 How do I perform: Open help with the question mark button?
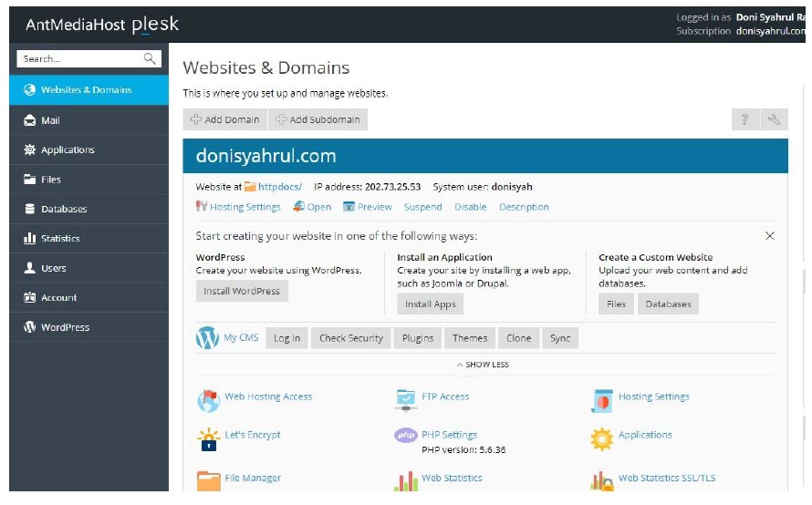[x=744, y=119]
